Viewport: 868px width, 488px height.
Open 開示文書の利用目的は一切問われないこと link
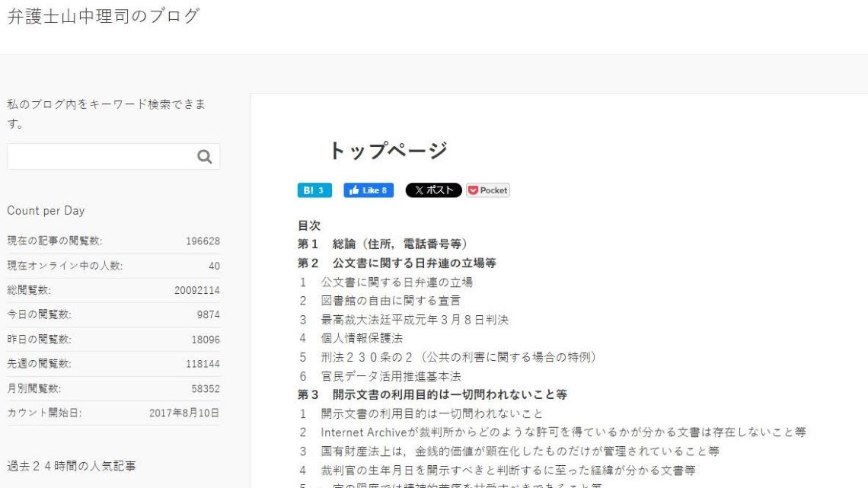pos(432,413)
